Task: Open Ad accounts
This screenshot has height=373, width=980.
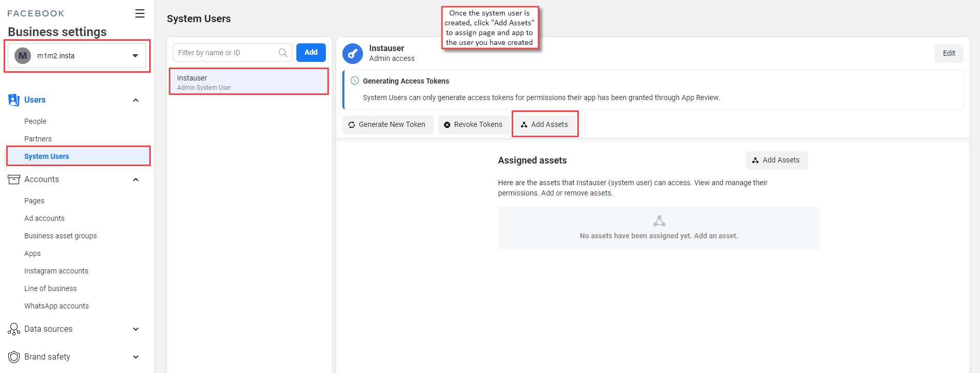Action: pos(44,218)
